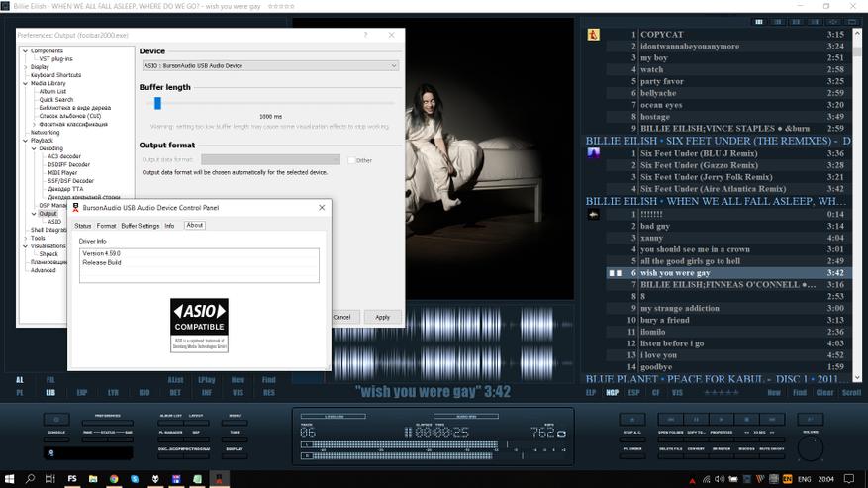The image size is (868, 488).
Task: Adjust the Buffer length slider handle
Action: coord(157,103)
